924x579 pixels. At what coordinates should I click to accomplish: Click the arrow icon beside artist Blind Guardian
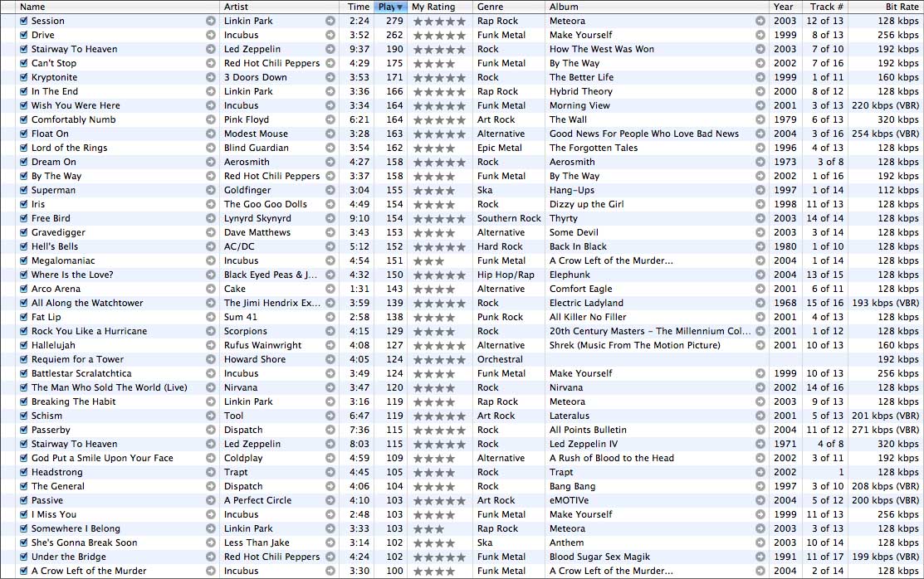pyautogui.click(x=330, y=148)
